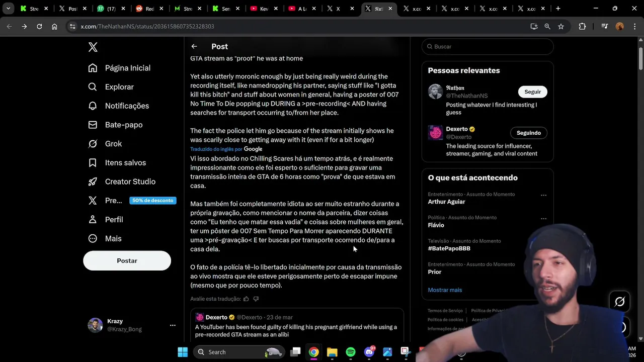Viewport: 644px width, 362px height.
Task: Click the Buscar search field
Action: (x=488, y=46)
